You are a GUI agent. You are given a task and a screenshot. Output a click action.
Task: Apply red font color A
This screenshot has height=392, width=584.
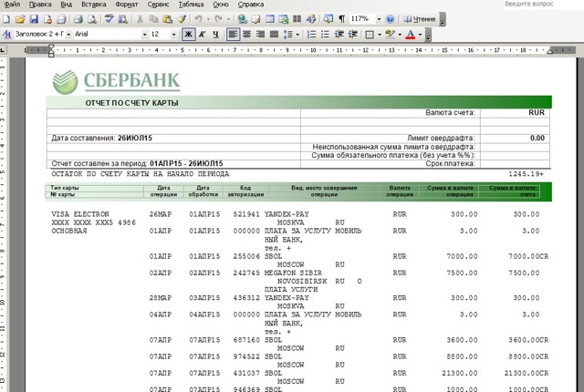coord(411,35)
